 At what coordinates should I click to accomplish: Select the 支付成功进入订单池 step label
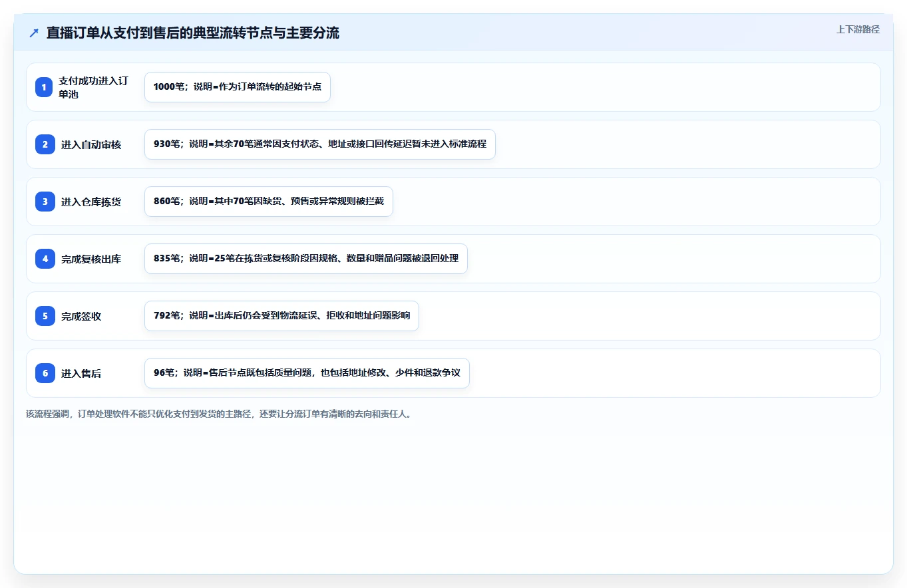(93, 87)
